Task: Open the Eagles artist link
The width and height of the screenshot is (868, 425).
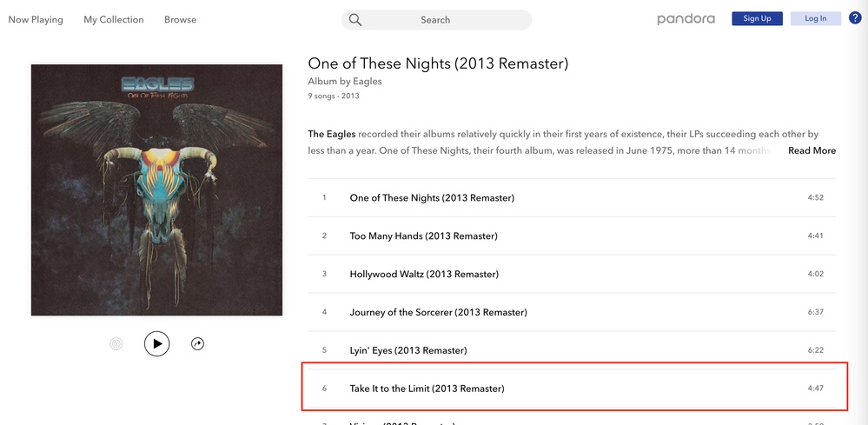Action: point(367,82)
